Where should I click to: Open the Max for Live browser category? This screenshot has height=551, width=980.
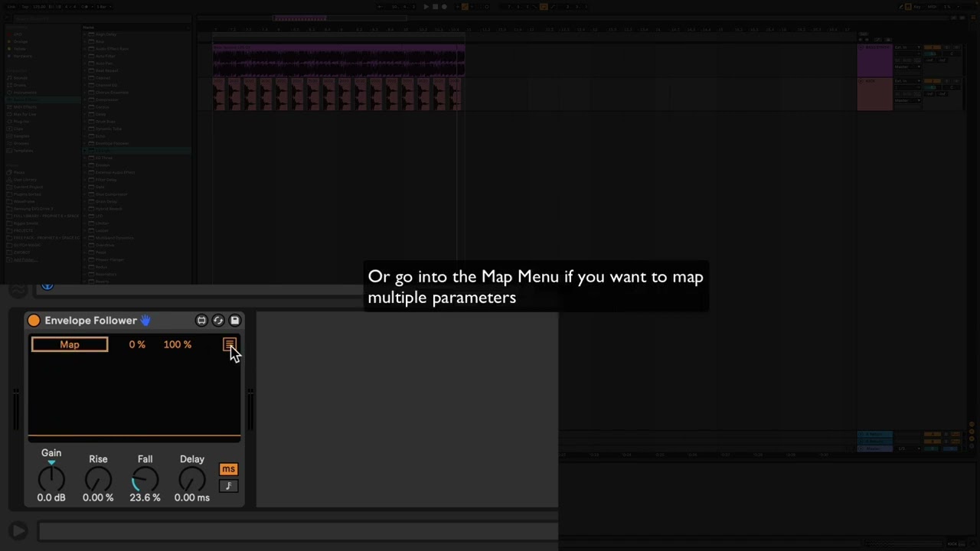point(24,114)
